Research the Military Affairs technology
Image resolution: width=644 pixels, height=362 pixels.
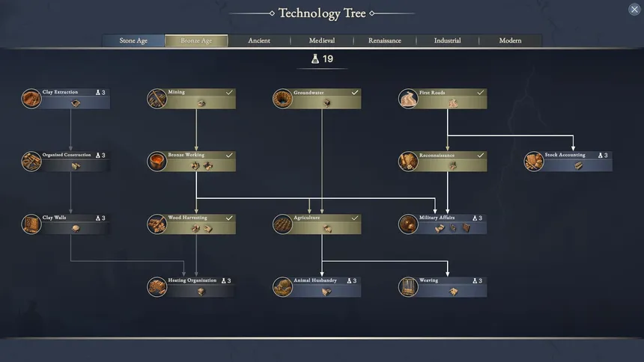[443, 224]
